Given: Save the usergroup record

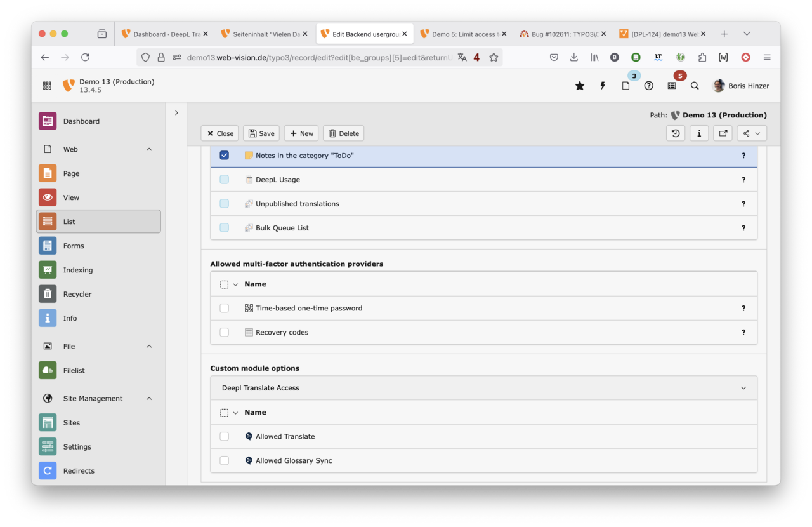Looking at the screenshot, I should point(261,133).
